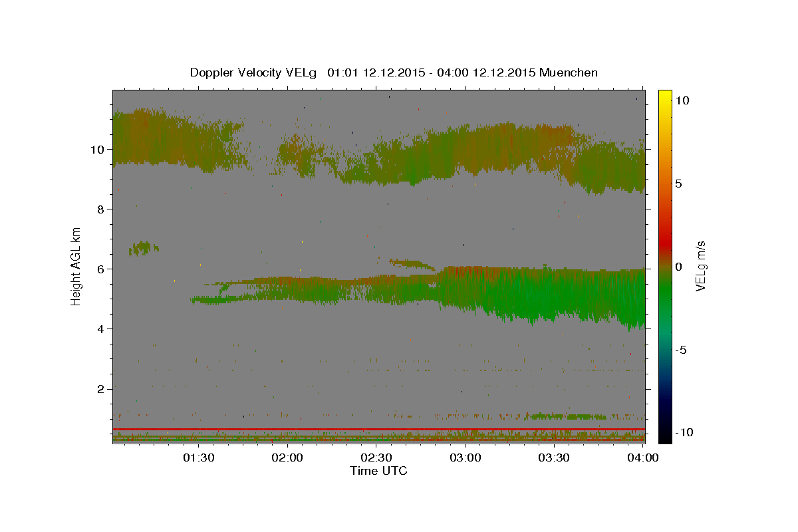Click the 'VELg m/s' colorbar label
798x532 pixels.
pos(700,266)
